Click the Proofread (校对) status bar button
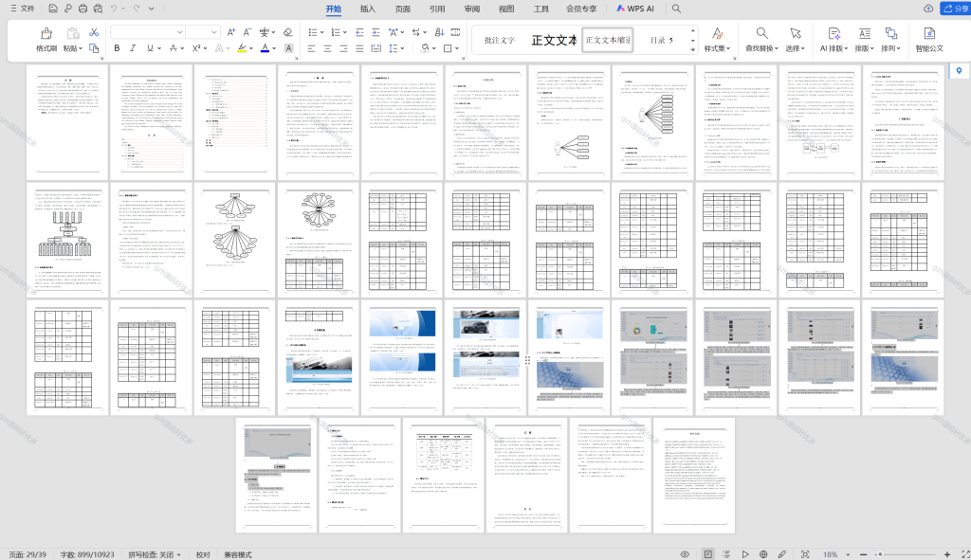 [203, 555]
